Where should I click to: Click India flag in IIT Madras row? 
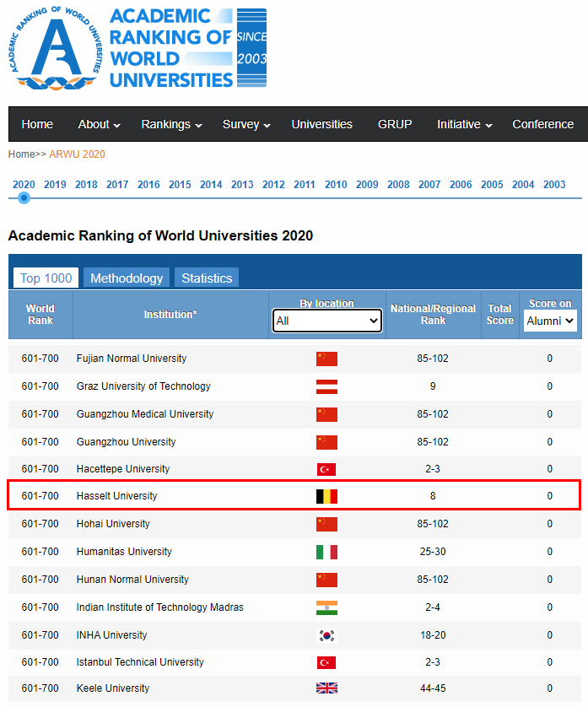[x=327, y=607]
